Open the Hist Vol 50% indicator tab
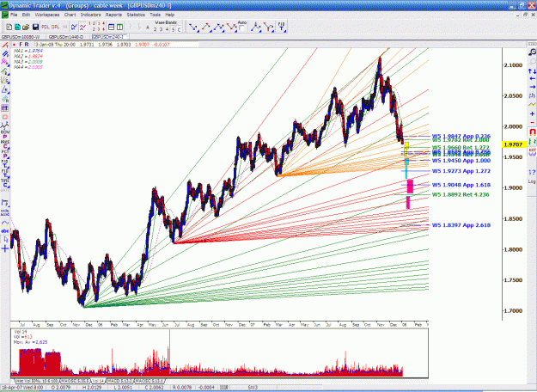The width and height of the screenshot is (537, 392). point(37,381)
